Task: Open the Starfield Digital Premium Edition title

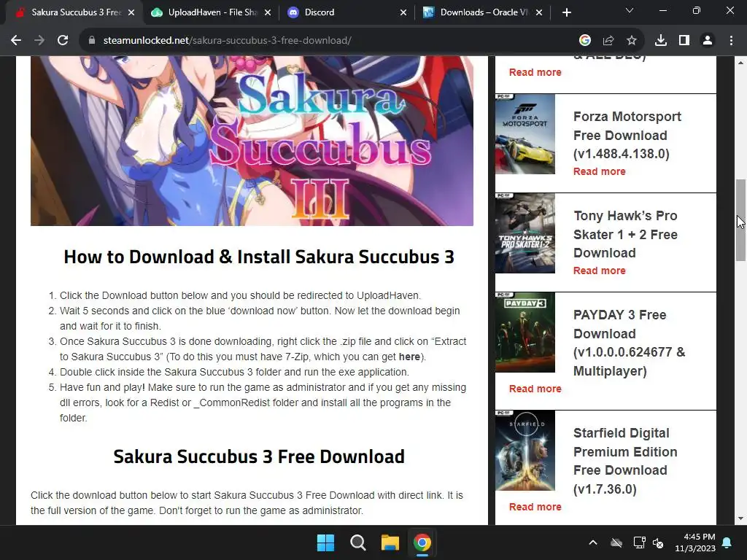Action: click(625, 461)
